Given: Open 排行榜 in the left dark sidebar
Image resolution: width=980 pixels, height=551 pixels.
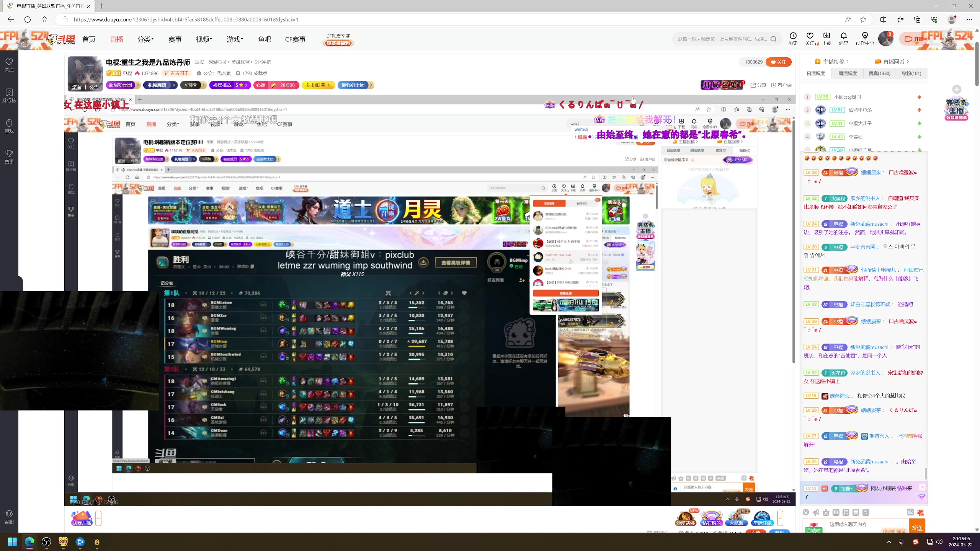Looking at the screenshot, I should (x=9, y=95).
